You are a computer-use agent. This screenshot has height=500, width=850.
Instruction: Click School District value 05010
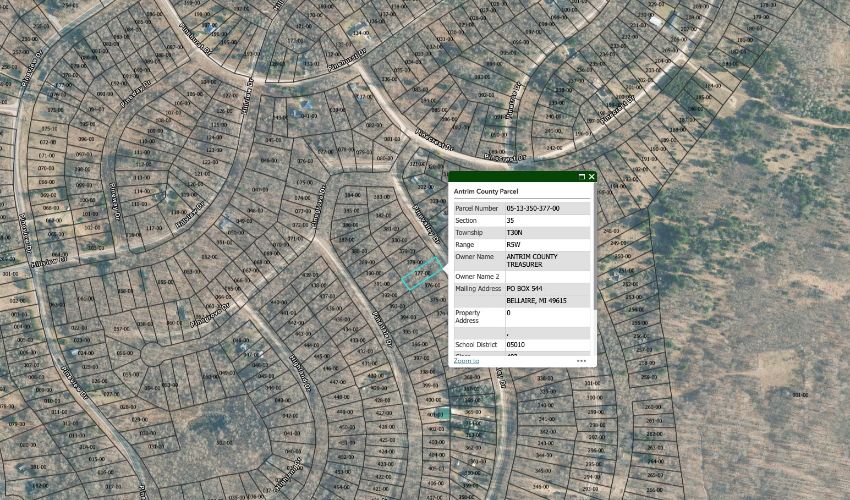[x=516, y=344]
